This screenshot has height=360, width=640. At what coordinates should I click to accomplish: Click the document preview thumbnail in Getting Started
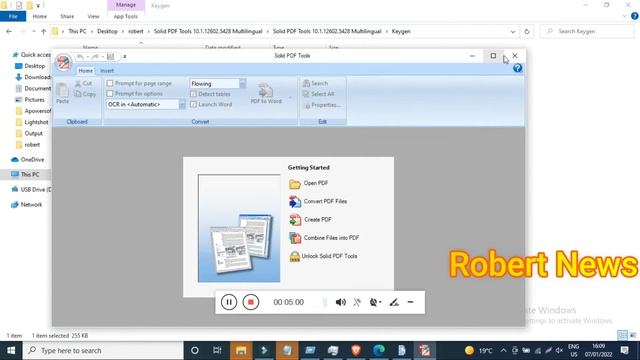(239, 229)
